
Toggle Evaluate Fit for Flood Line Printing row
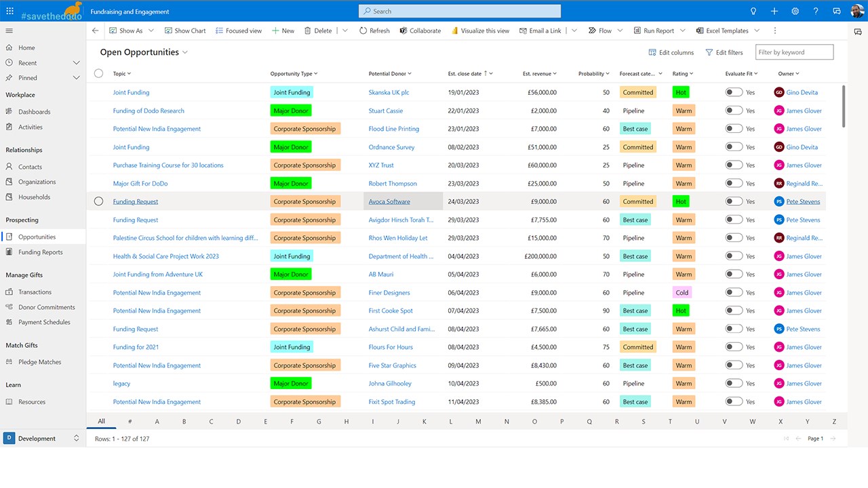point(734,129)
